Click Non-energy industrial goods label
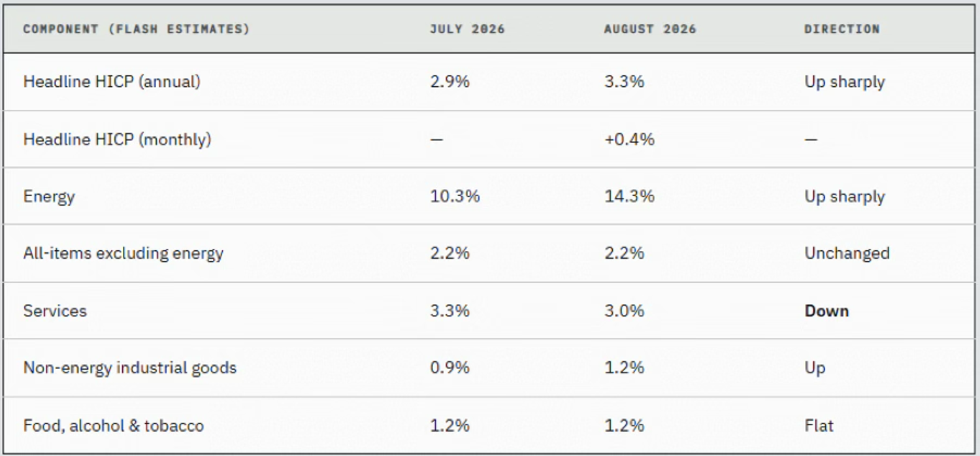Viewport: 980px width, 456px height. 129,368
